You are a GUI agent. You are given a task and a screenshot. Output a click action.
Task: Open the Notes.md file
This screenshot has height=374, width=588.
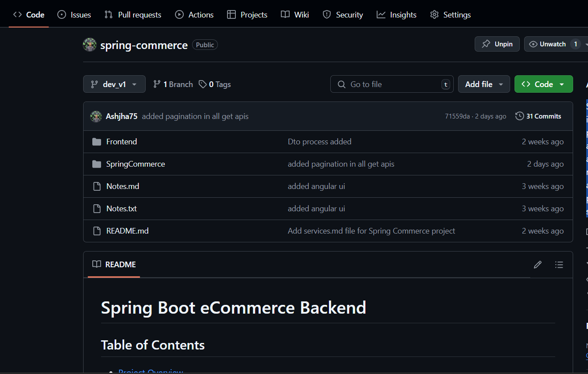coord(122,186)
